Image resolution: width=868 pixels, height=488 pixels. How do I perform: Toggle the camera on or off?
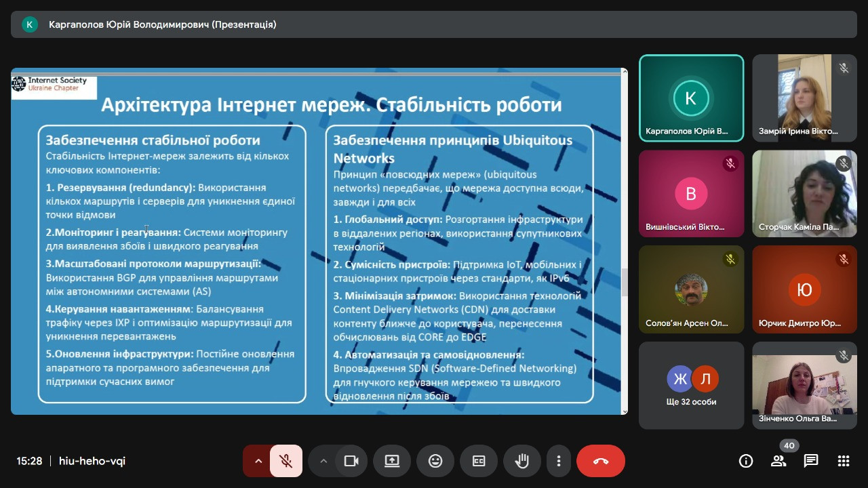pyautogui.click(x=351, y=461)
